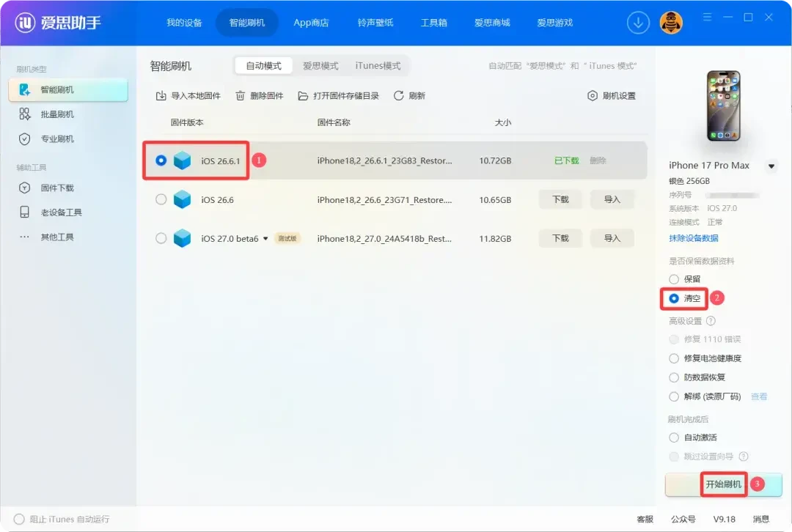Click the 抹除设备数据 link

click(694, 238)
